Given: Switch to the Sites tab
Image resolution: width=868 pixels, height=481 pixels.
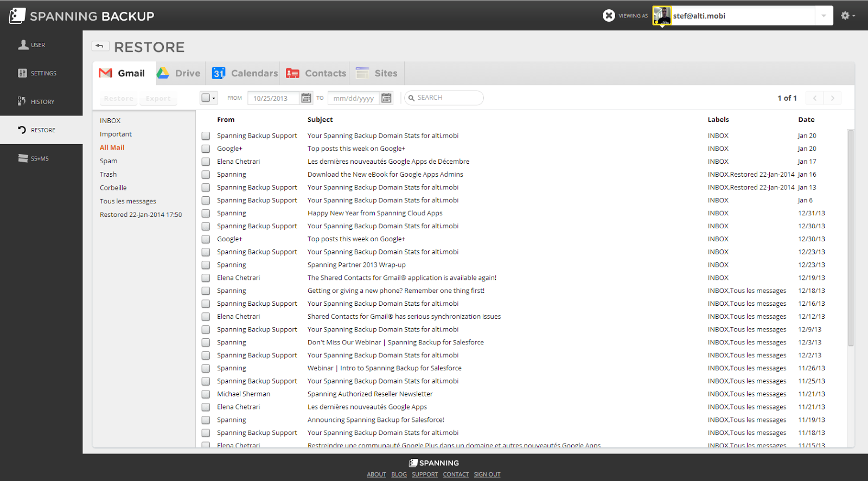Looking at the screenshot, I should (376, 73).
